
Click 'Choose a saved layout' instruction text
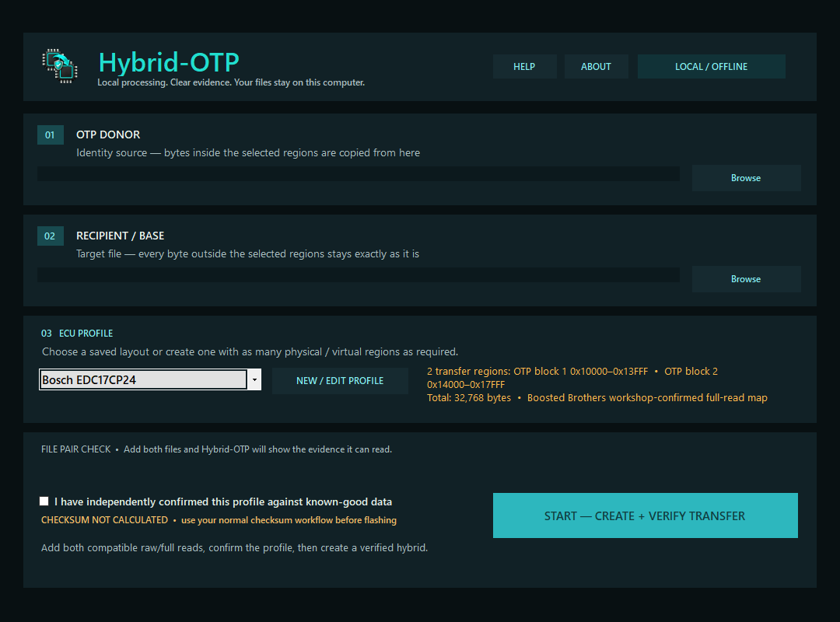[x=250, y=352]
